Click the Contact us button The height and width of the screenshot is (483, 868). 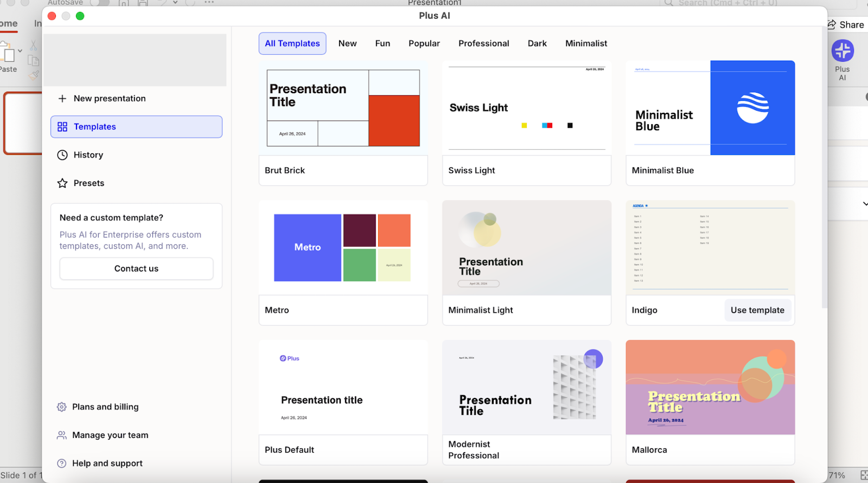(137, 269)
